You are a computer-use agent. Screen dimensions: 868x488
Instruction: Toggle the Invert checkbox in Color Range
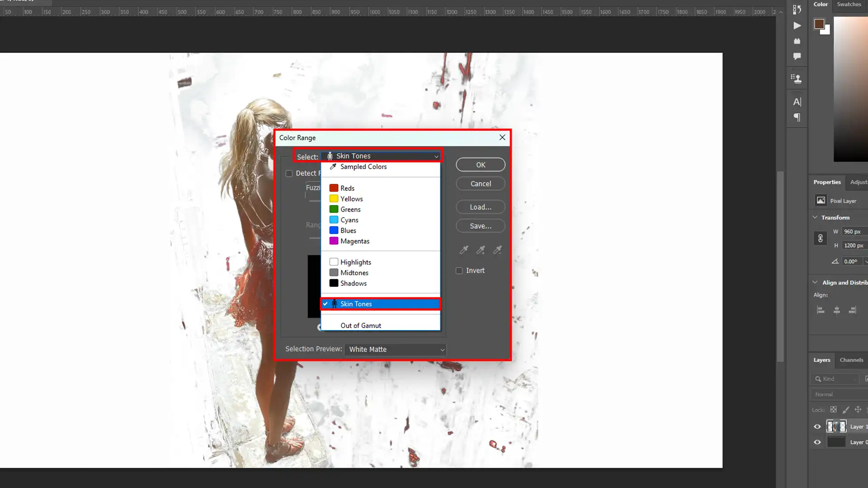pyautogui.click(x=460, y=270)
